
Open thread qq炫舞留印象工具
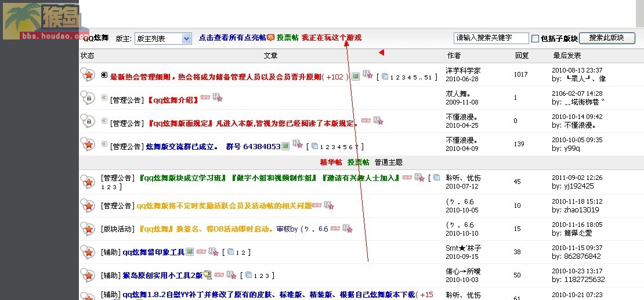tap(154, 252)
